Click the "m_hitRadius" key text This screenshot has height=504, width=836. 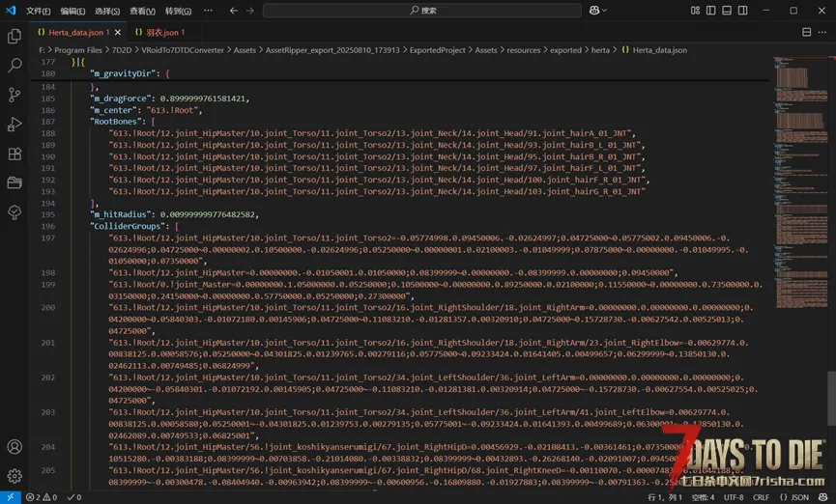tap(121, 214)
